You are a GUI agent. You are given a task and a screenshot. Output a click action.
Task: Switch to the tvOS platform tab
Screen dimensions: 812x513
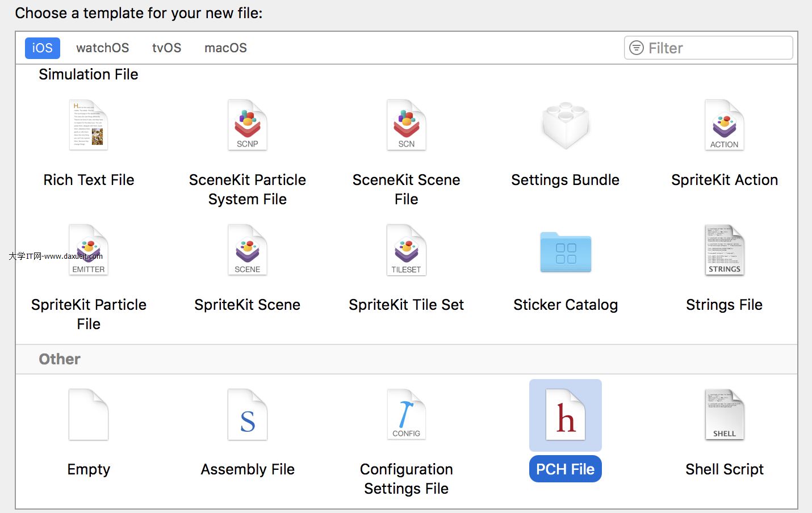(x=166, y=48)
